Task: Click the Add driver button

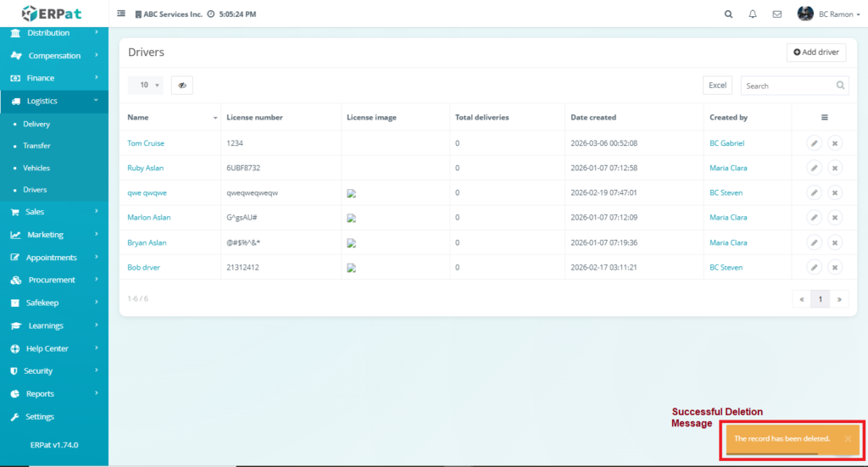Action: [x=815, y=53]
